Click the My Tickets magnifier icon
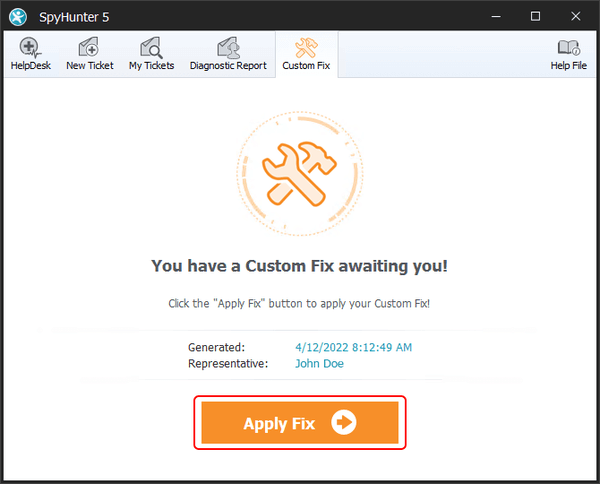The width and height of the screenshot is (600, 484). click(151, 48)
